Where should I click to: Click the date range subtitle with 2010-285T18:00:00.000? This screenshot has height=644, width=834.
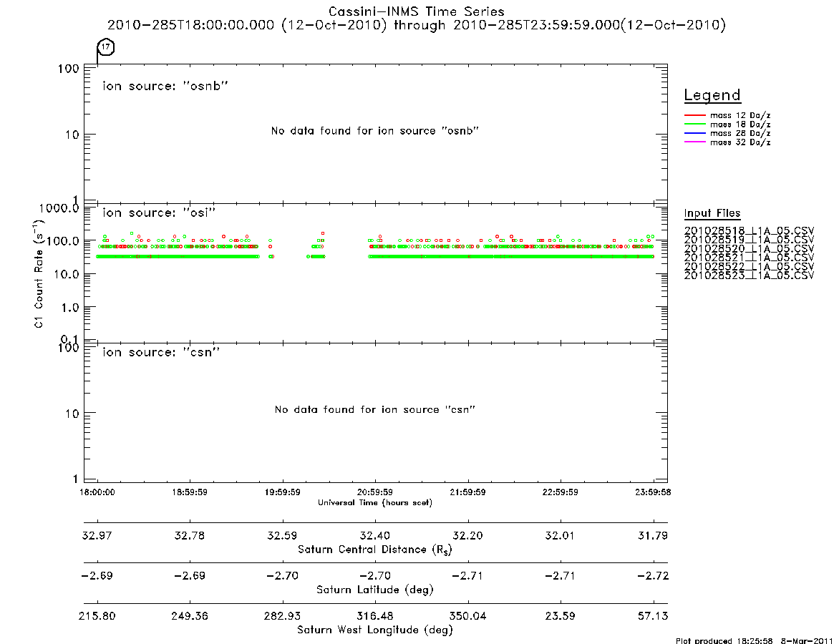point(417,25)
